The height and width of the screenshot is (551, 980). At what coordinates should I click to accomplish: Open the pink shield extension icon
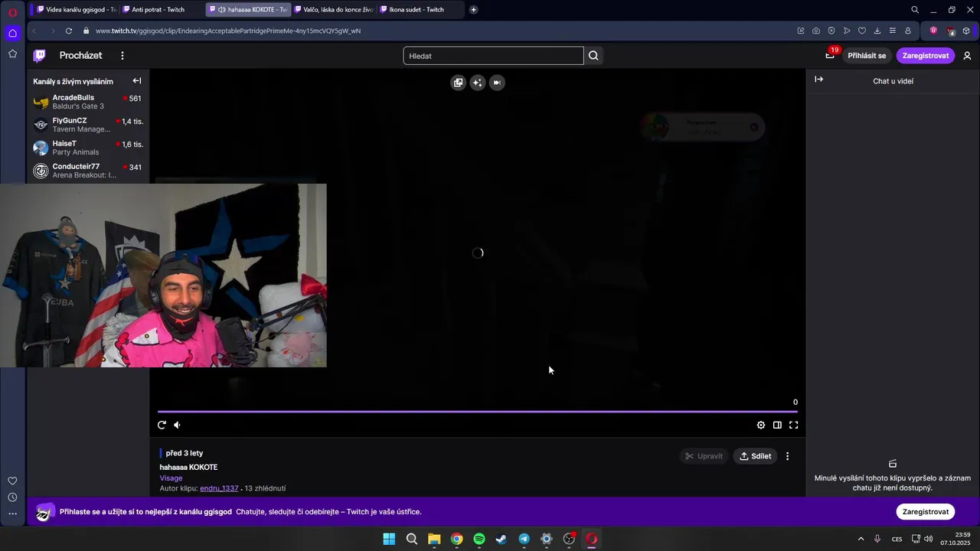coord(933,31)
